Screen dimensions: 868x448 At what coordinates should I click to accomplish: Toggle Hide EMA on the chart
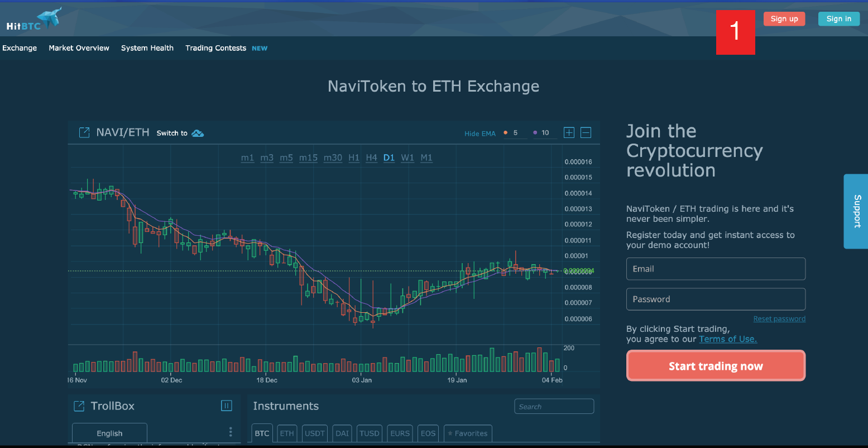point(480,134)
